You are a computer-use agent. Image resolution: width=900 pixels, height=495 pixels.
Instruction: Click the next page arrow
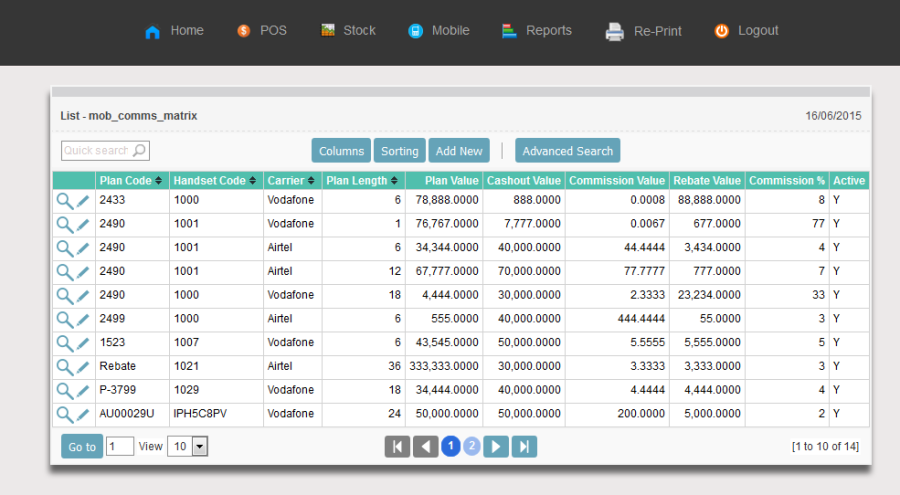[x=496, y=447]
